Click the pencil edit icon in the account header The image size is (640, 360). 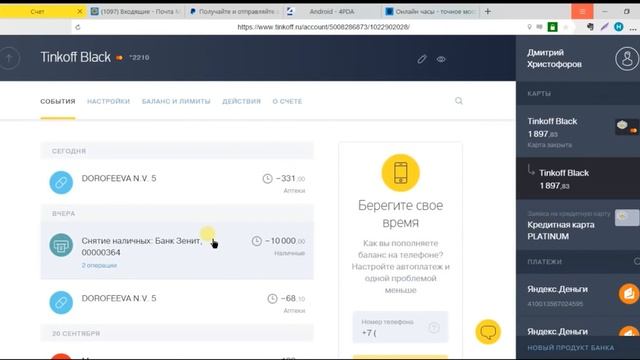422,59
